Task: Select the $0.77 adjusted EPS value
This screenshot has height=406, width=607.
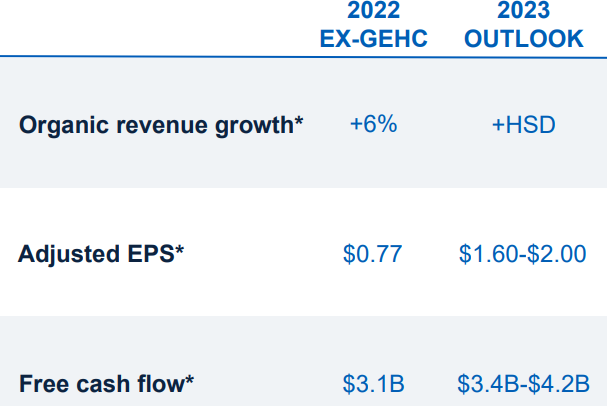Action: 373,254
